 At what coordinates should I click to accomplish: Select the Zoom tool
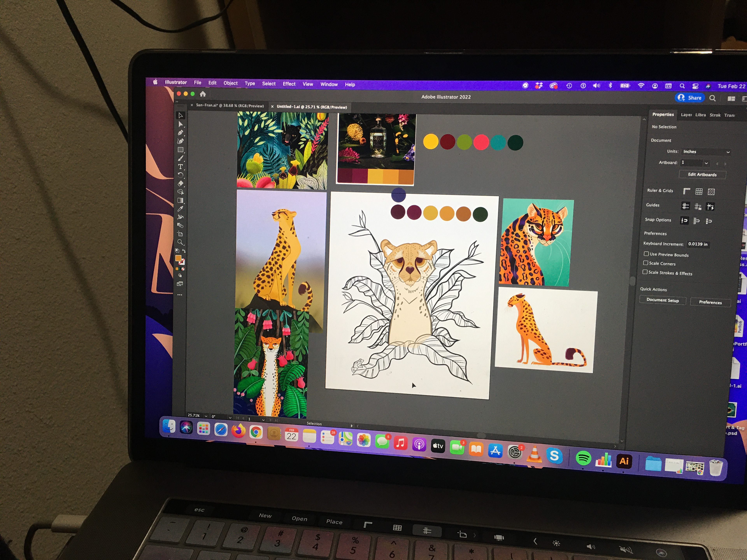tap(180, 242)
